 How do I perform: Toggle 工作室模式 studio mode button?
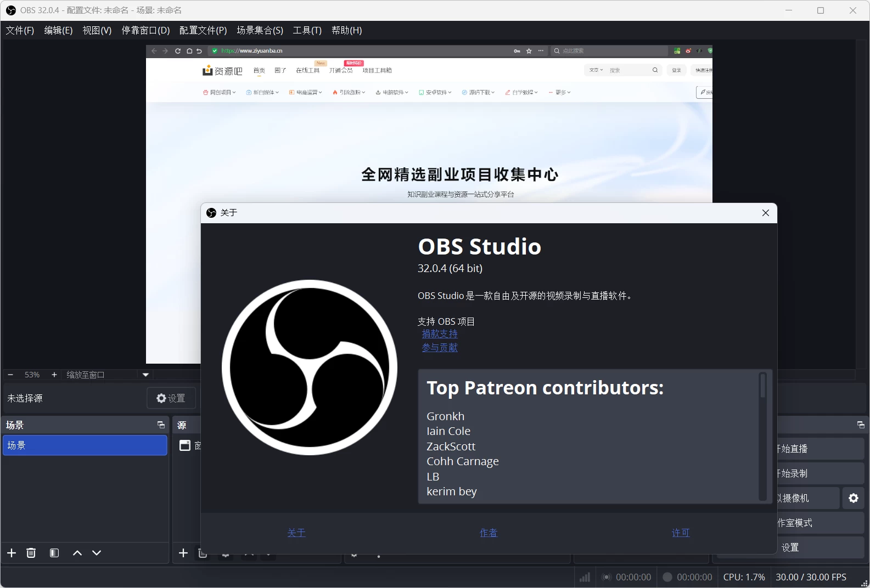click(x=820, y=523)
